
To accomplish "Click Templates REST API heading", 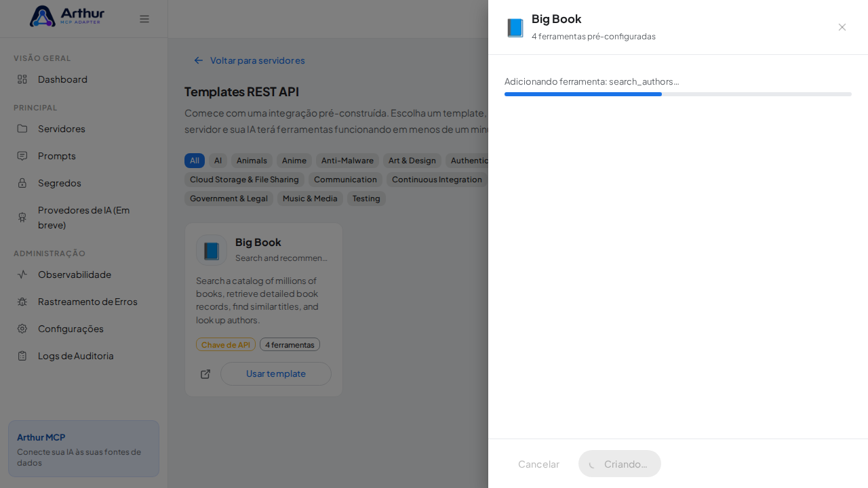I will point(241,91).
